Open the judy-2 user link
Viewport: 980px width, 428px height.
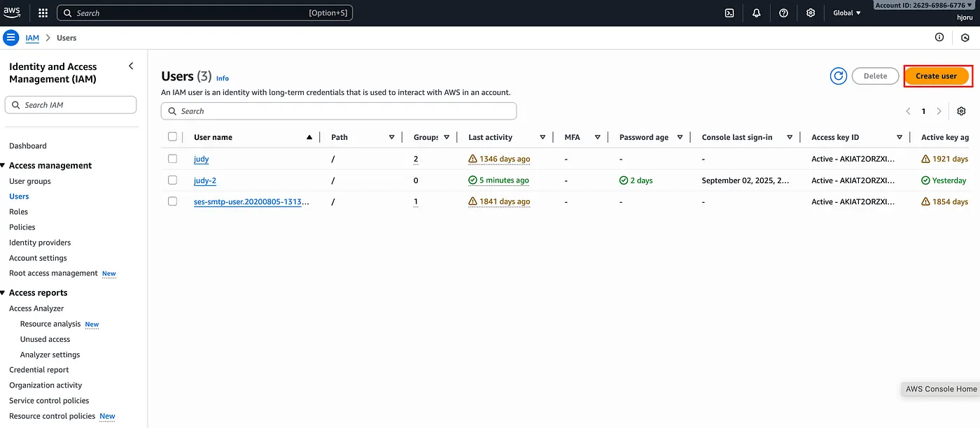pyautogui.click(x=205, y=180)
